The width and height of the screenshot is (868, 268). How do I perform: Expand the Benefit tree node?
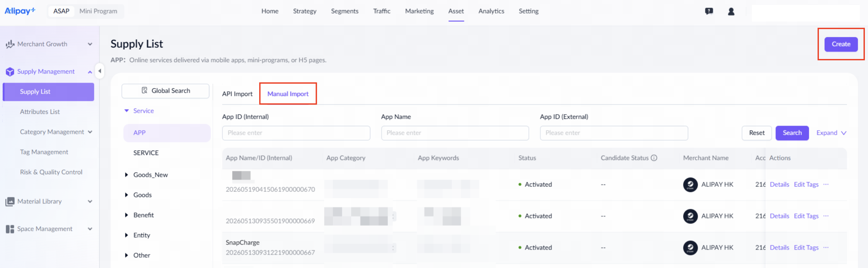[126, 215]
